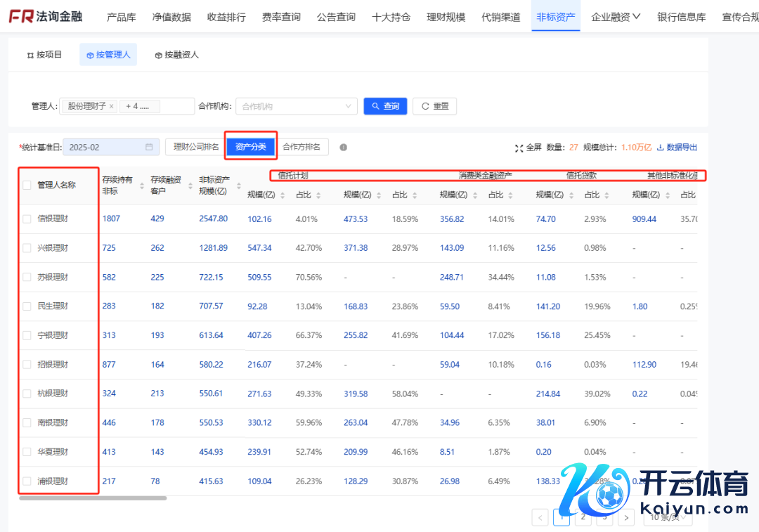
Task: Click the sort arrows on 存续持有非标 column
Action: pyautogui.click(x=143, y=186)
